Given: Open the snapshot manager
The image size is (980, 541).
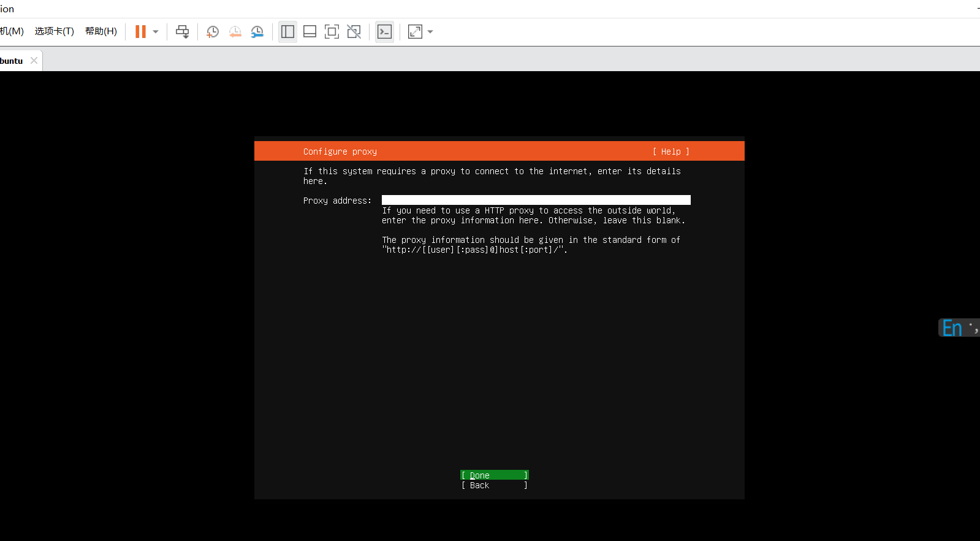Looking at the screenshot, I should [x=257, y=32].
